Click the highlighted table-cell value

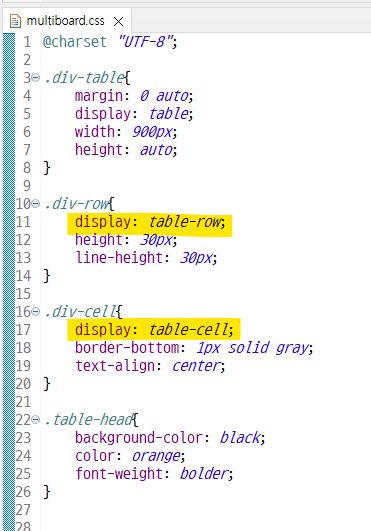(189, 330)
